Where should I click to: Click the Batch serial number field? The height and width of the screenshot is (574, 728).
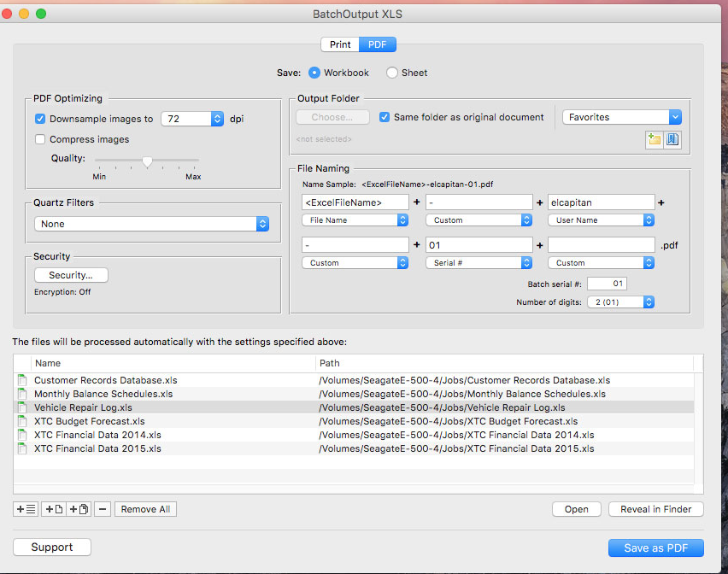click(x=607, y=284)
